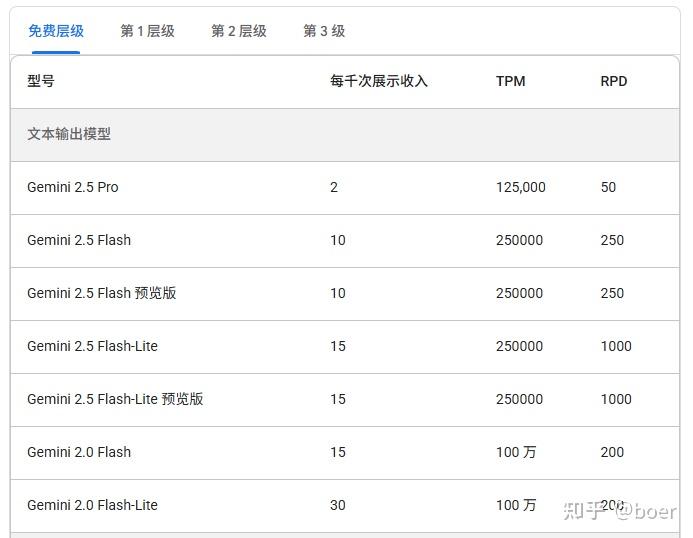
Task: Click the TPM value 125,000
Action: click(521, 187)
